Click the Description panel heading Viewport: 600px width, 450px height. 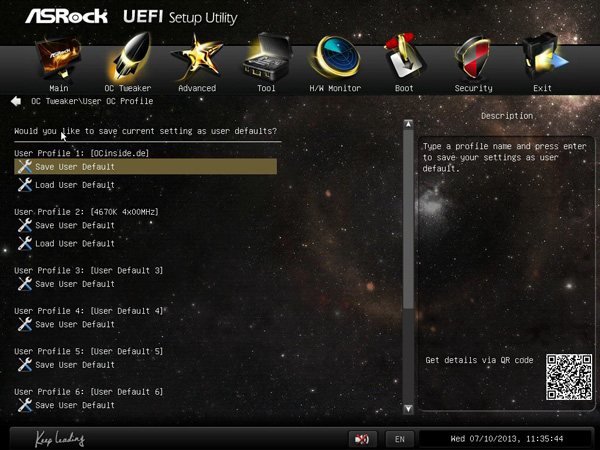pyautogui.click(x=507, y=116)
